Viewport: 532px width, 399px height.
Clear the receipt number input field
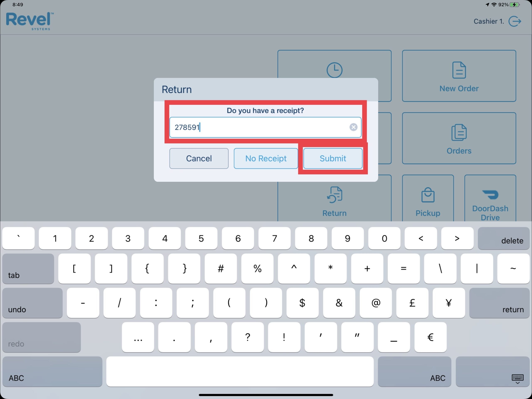[353, 127]
